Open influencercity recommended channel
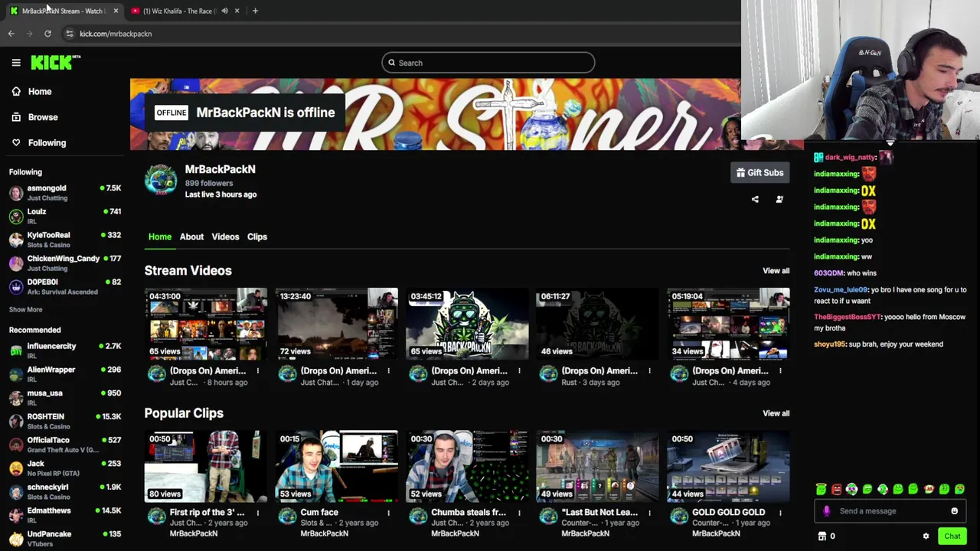 pyautogui.click(x=65, y=350)
